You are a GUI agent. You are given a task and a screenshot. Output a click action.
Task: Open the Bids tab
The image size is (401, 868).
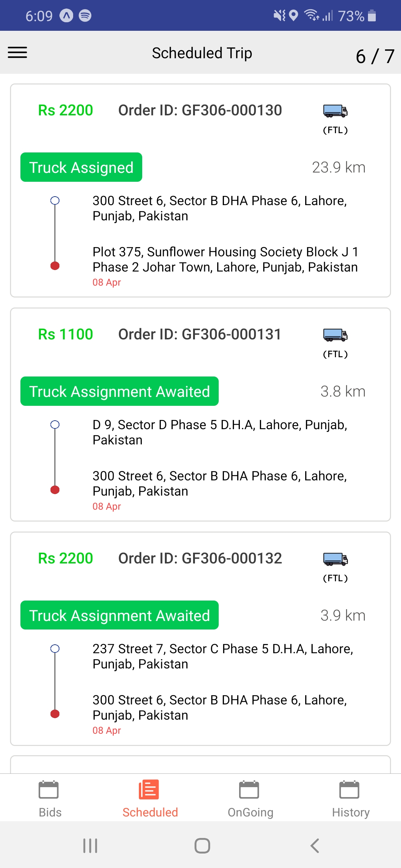(x=50, y=798)
